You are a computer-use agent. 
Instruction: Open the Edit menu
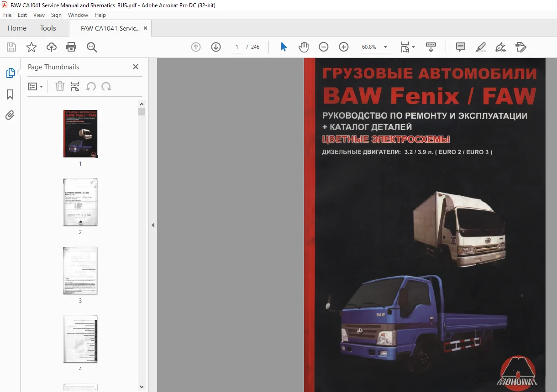coord(22,15)
